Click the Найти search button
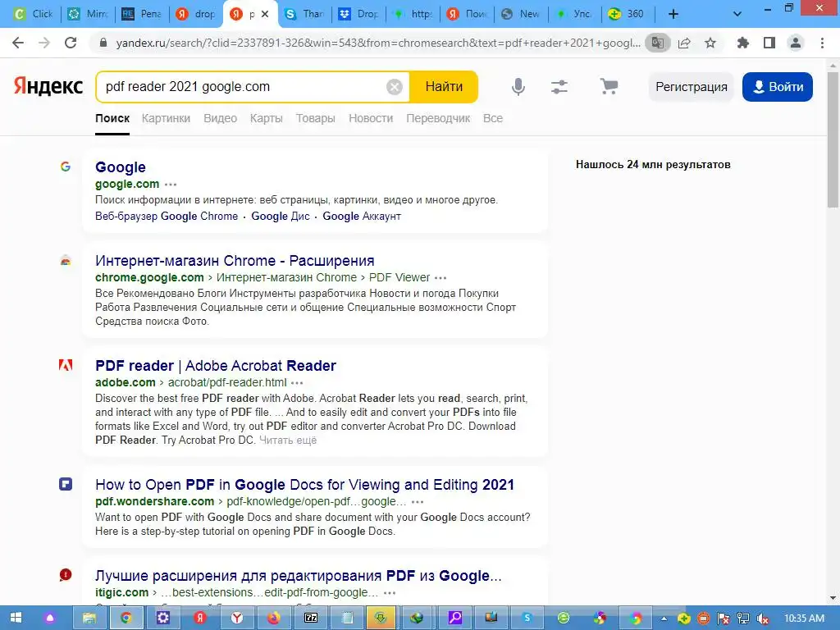 444,87
